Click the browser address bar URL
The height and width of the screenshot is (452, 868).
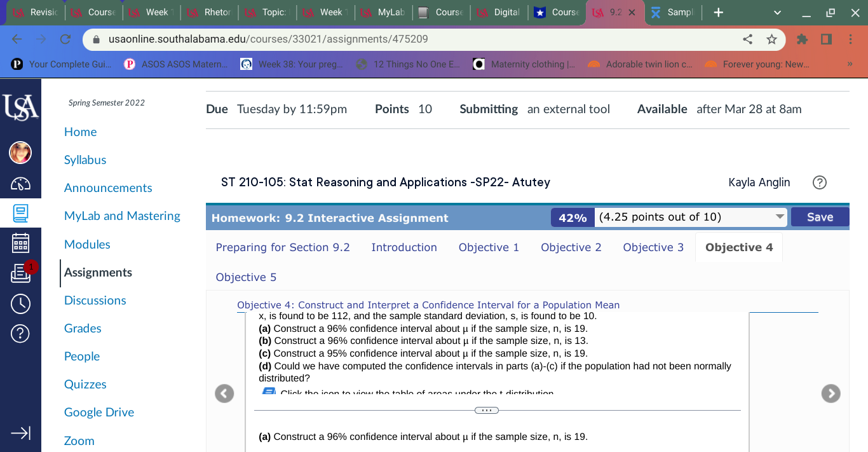268,39
